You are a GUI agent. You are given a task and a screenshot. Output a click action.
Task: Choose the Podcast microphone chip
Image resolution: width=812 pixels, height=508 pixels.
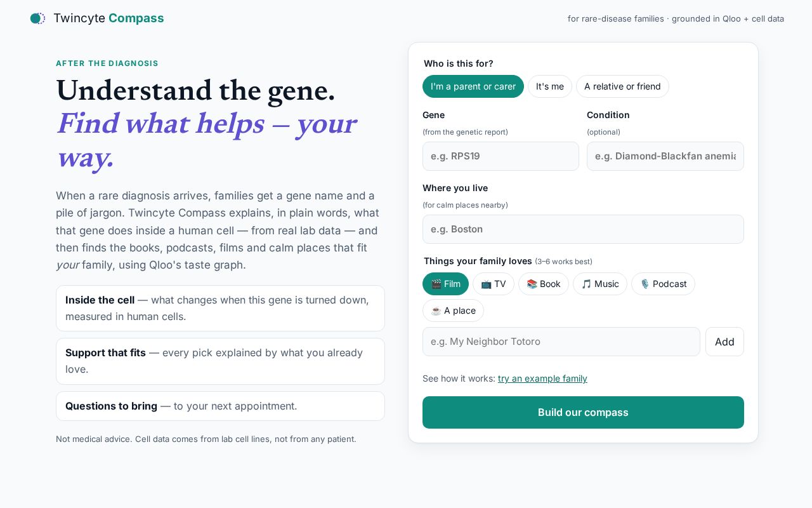point(663,284)
